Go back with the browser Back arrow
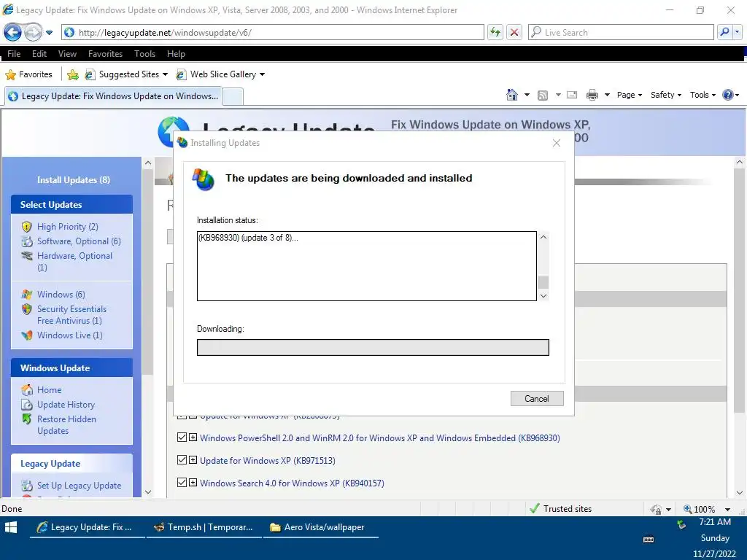The width and height of the screenshot is (747, 560). (12, 32)
